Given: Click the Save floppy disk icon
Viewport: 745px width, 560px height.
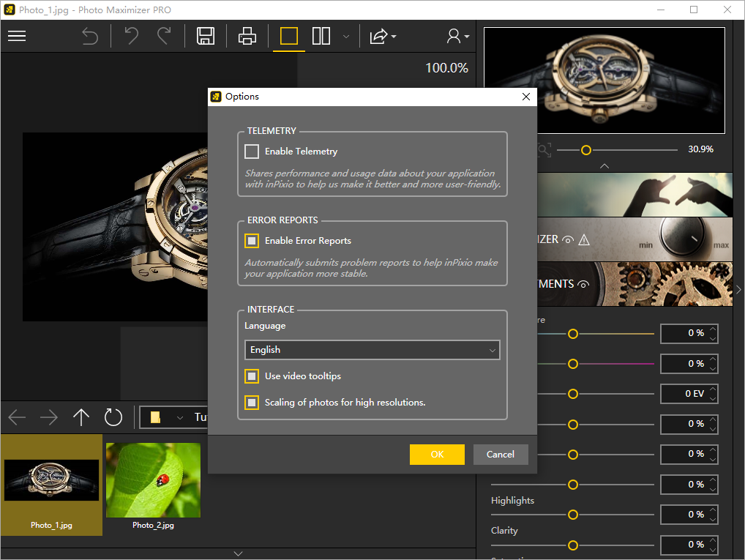Looking at the screenshot, I should tap(206, 36).
